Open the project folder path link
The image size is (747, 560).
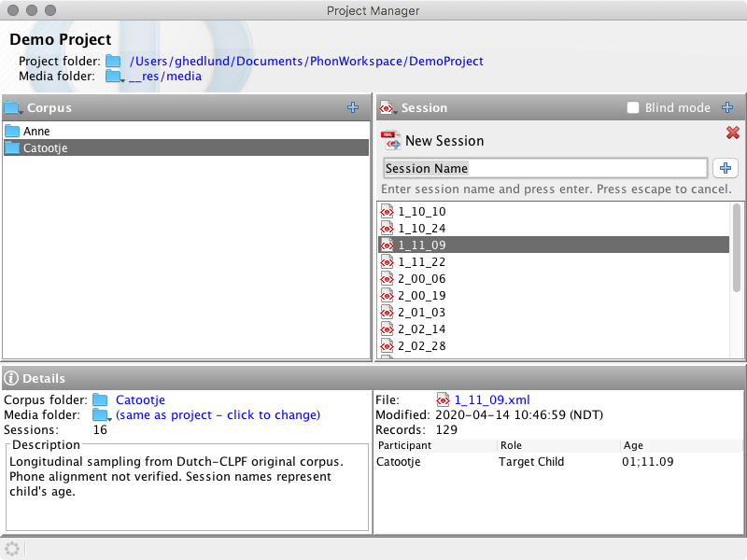pyautogui.click(x=306, y=62)
